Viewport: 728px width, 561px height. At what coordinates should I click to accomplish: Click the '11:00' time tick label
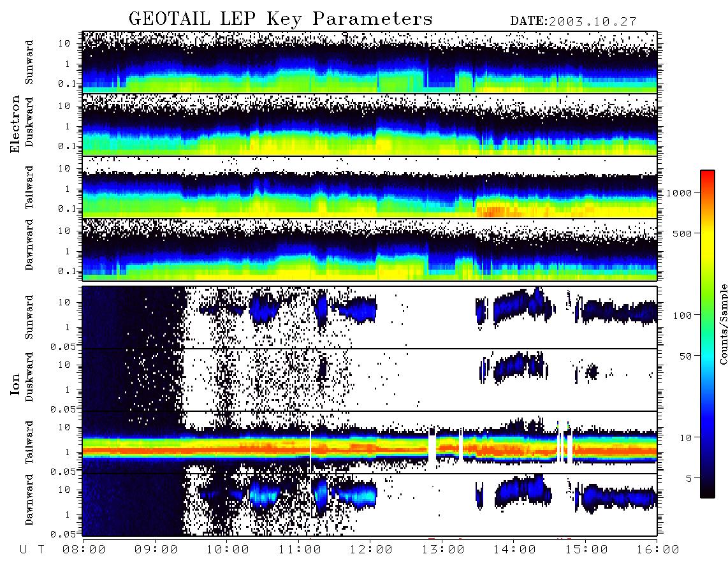[300, 550]
